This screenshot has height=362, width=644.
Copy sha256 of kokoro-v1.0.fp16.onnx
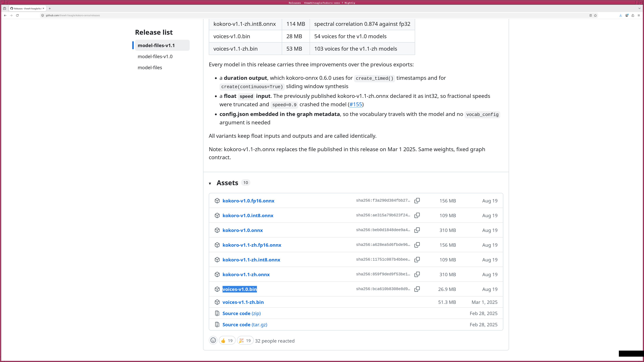point(417,201)
